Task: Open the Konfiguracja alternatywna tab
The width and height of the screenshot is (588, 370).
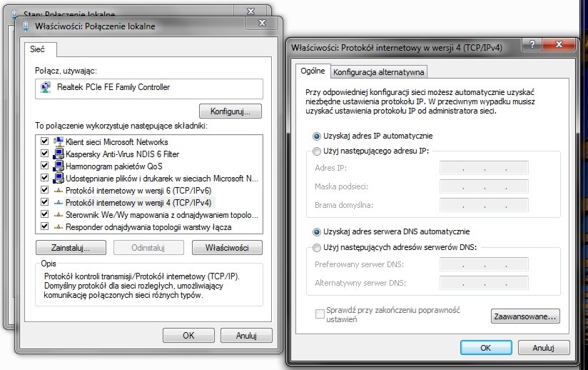Action: pos(378,72)
